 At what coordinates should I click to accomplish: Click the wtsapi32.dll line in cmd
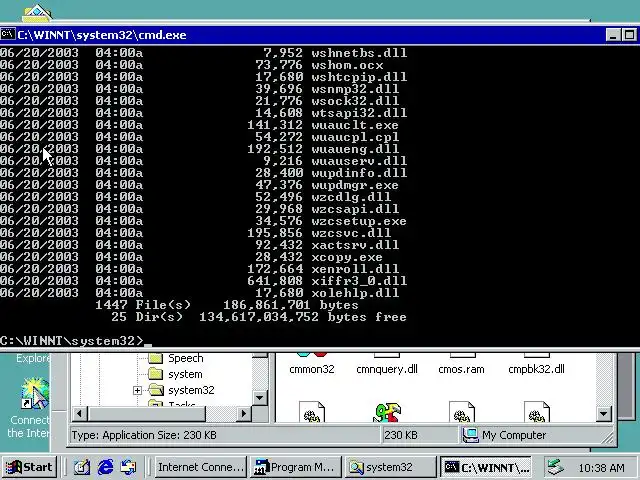(204, 113)
